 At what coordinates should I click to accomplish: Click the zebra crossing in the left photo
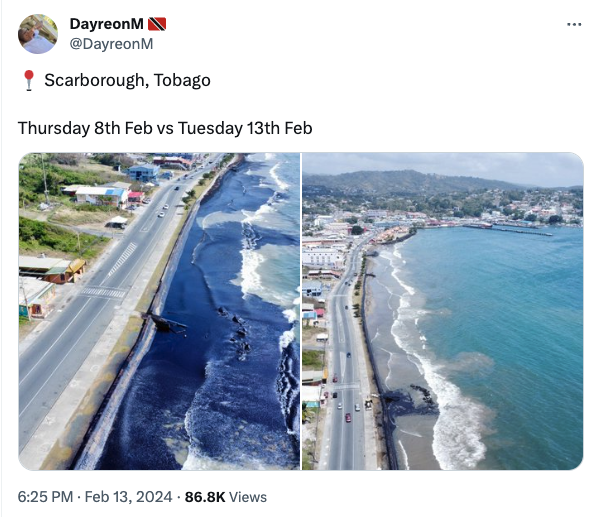pyautogui.click(x=103, y=292)
